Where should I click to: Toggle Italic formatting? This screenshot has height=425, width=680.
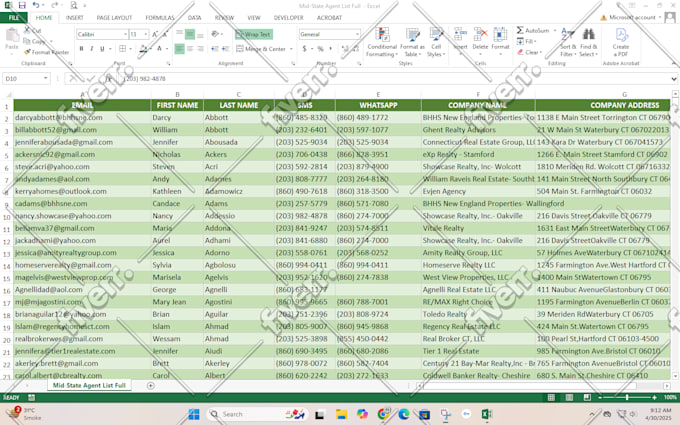coord(92,49)
